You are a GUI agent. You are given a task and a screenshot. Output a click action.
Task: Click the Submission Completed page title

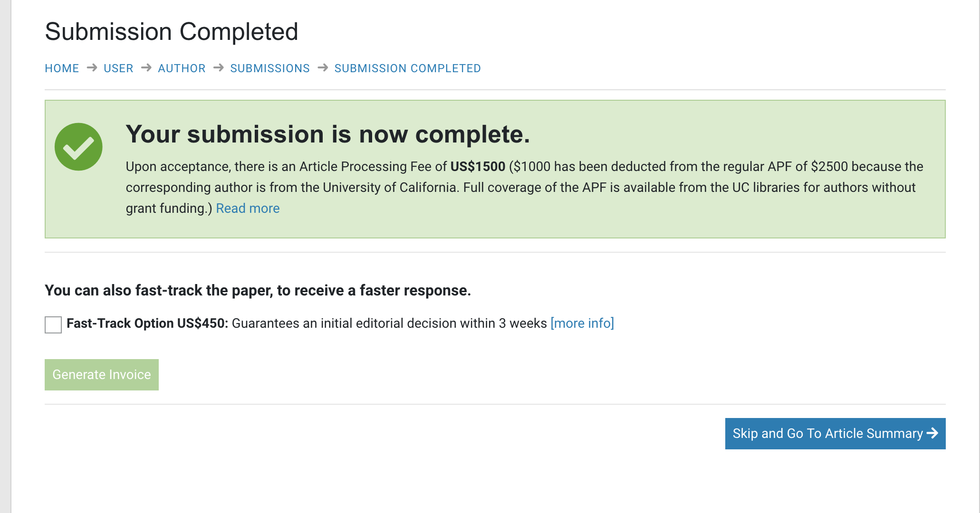[x=171, y=32]
